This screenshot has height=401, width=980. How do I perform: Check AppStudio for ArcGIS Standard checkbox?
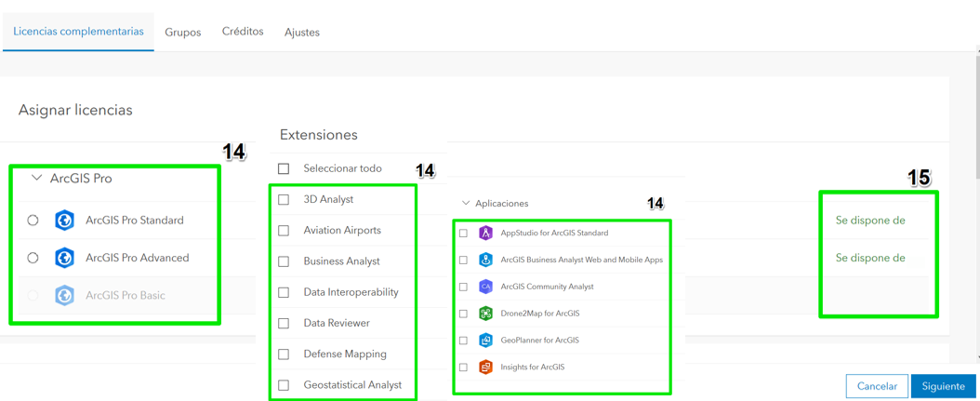pyautogui.click(x=464, y=233)
